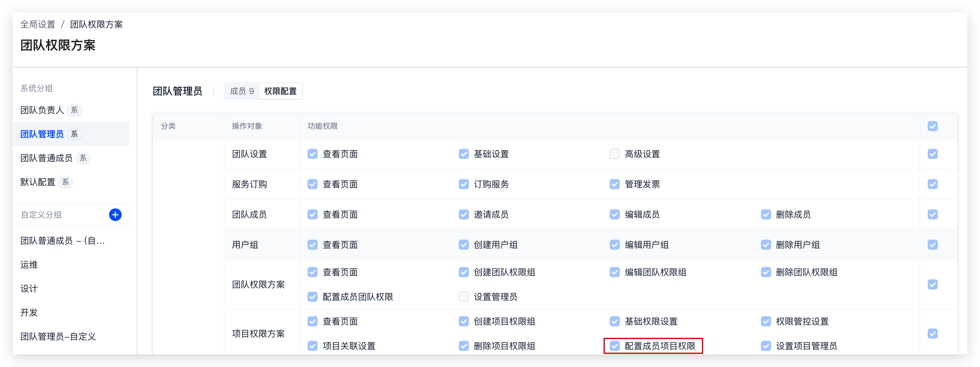Uncheck 查看页面 in 团队设置 row

click(312, 154)
